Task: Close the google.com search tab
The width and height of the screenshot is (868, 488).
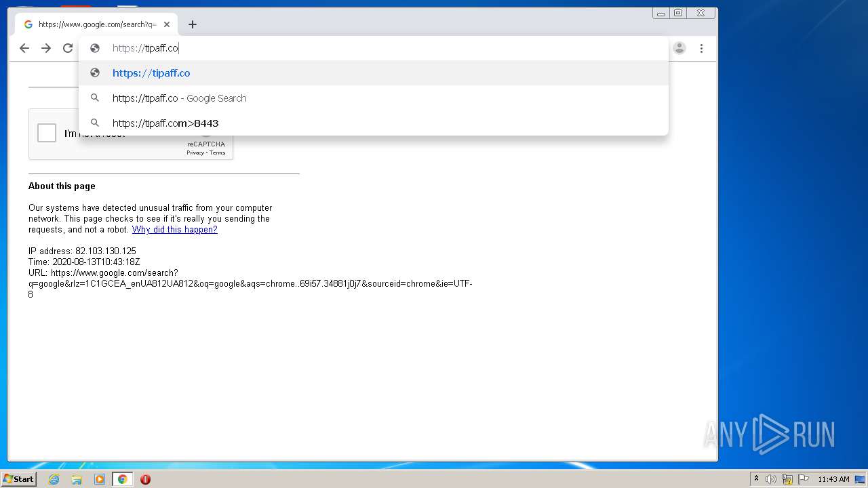Action: click(167, 24)
